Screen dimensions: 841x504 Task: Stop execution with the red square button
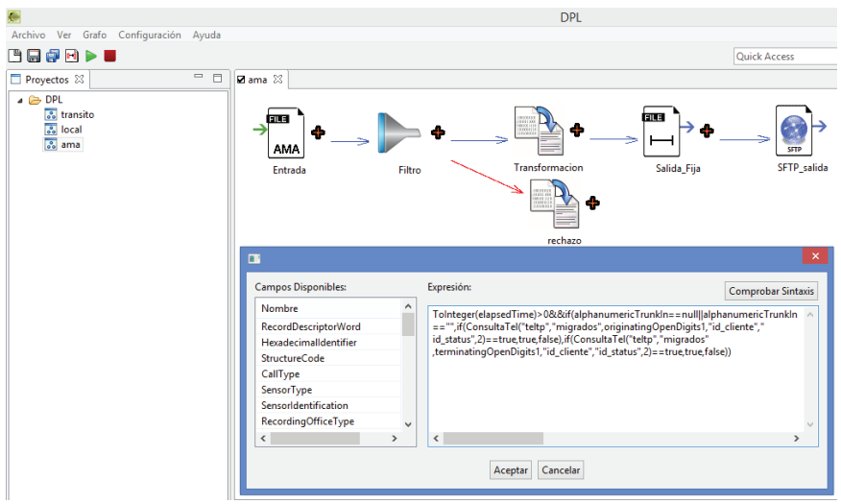[x=110, y=57]
